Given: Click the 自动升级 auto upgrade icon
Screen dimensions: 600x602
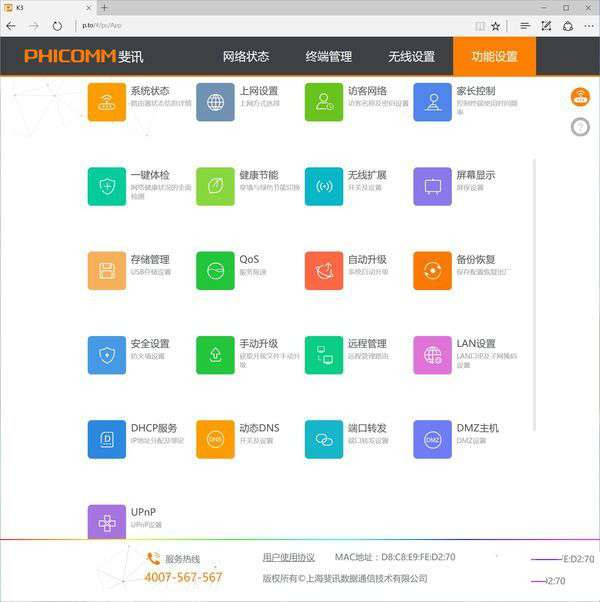Looking at the screenshot, I should tap(324, 271).
